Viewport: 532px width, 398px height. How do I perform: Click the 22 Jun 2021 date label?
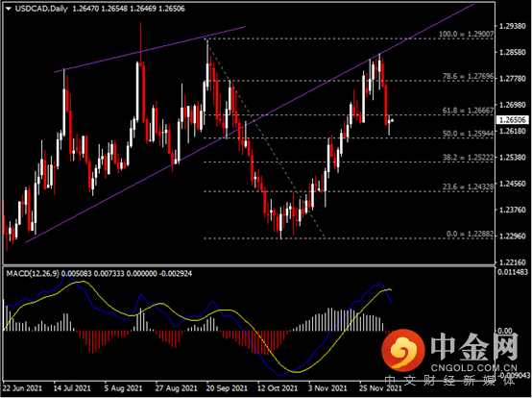[x=22, y=387]
